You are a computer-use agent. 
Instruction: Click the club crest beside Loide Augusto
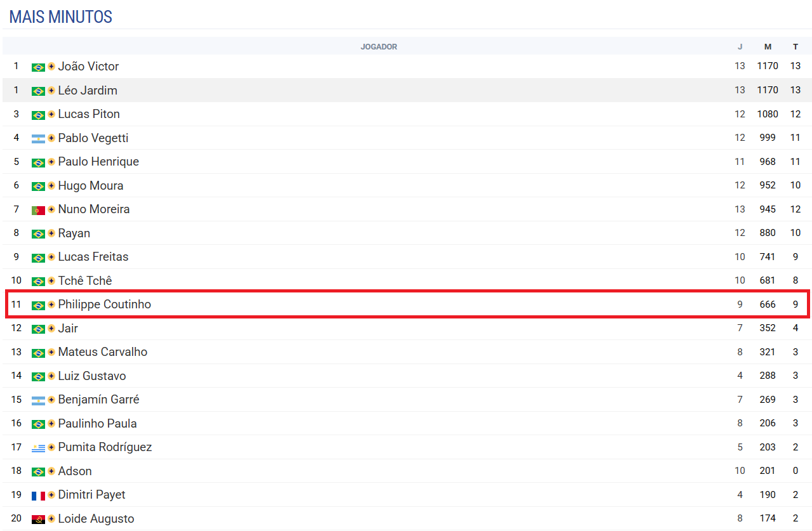[x=51, y=519]
